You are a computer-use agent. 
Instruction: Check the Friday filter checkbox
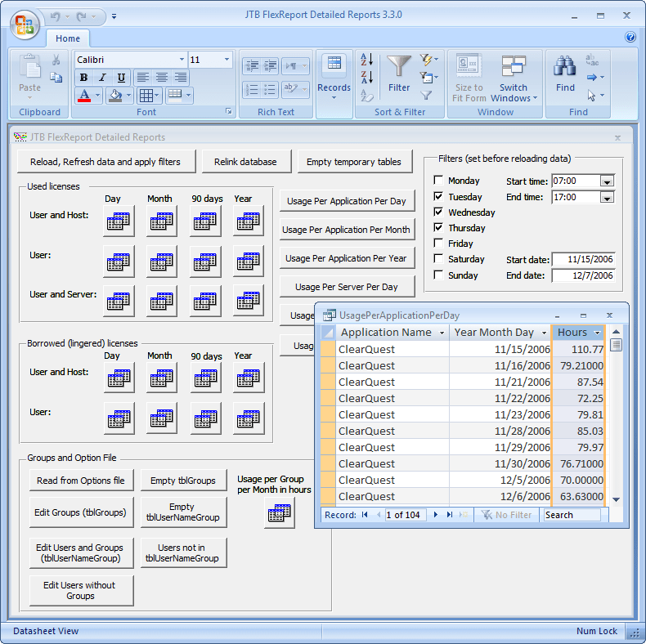(438, 244)
